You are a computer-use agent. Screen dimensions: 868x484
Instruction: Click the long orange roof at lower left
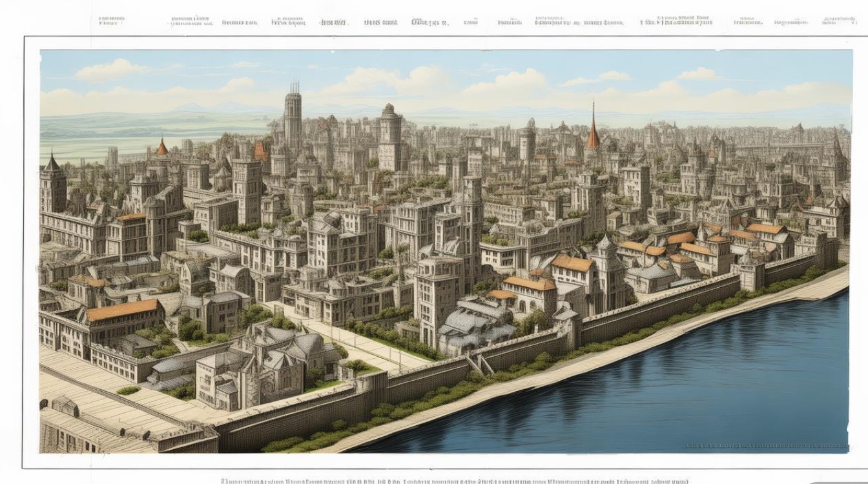122,310
